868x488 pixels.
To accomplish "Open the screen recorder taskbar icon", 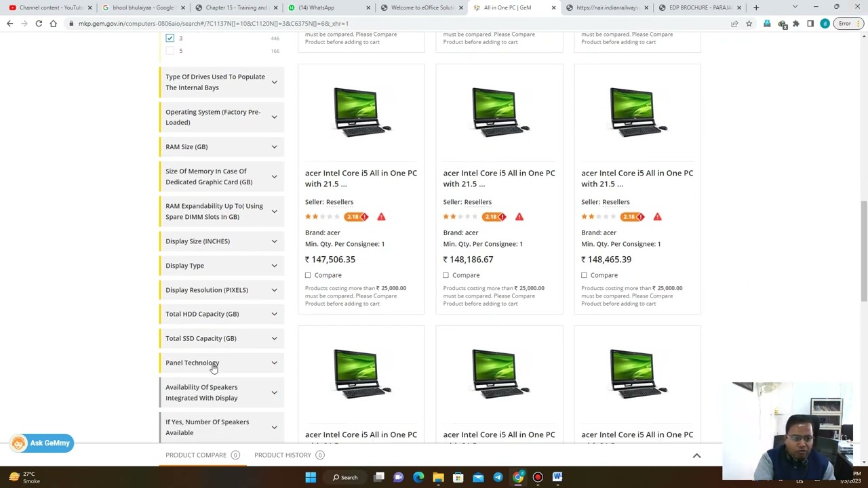I will coord(538,477).
